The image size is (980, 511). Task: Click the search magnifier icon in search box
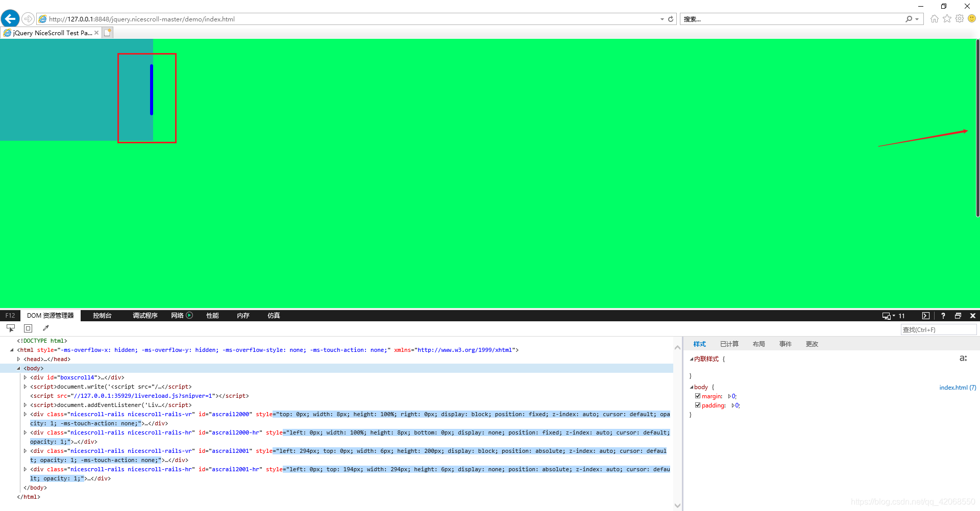coord(909,19)
